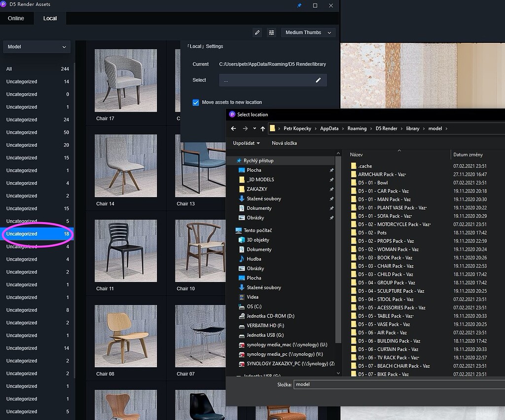
Task: Switch to the Online tab
Action: coord(16,18)
